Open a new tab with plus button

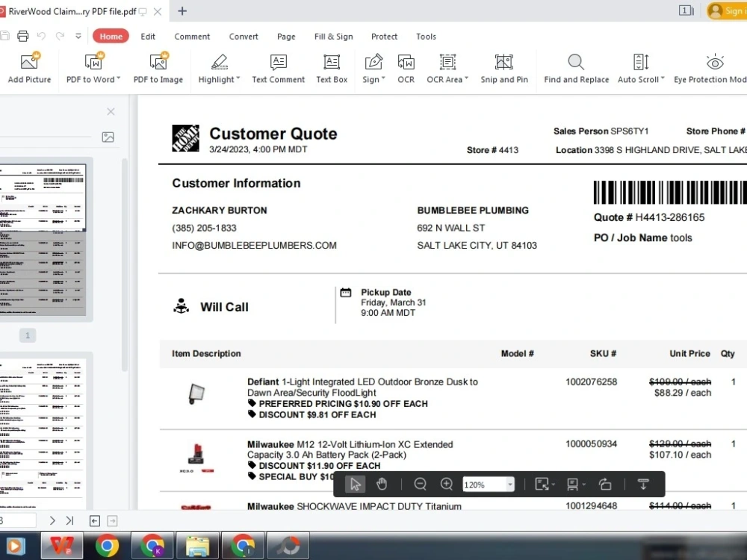pos(182,11)
